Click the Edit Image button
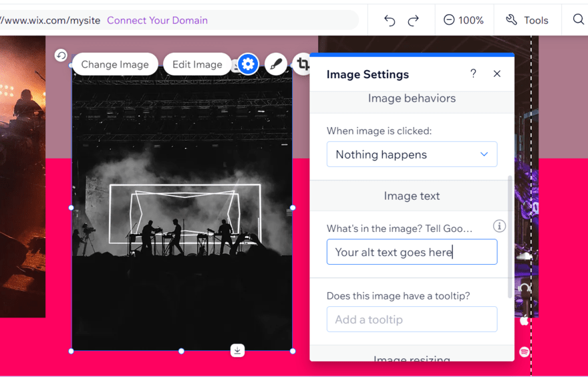 tap(197, 64)
